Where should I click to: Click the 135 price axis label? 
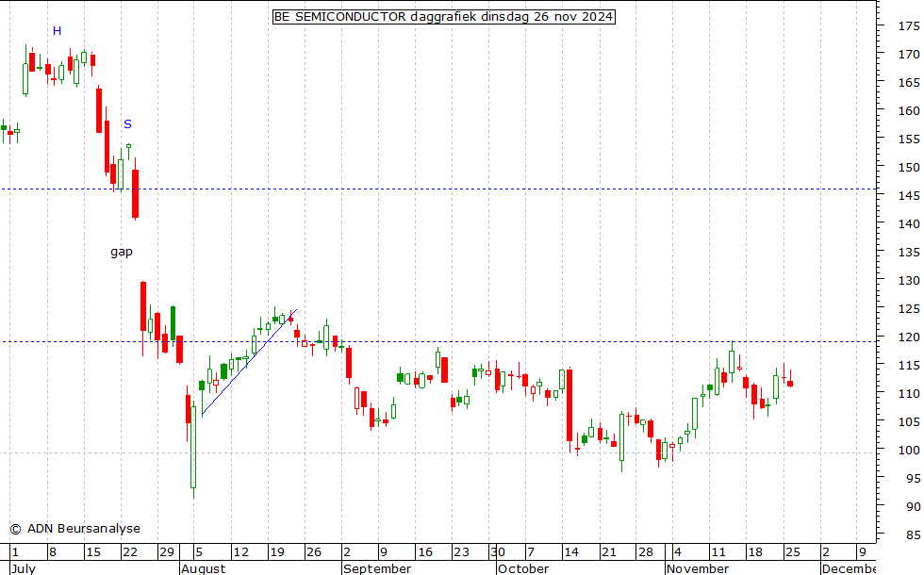[x=909, y=253]
